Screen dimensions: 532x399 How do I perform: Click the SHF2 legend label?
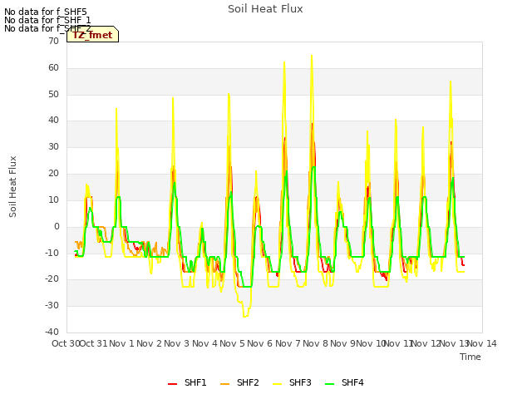248,382
